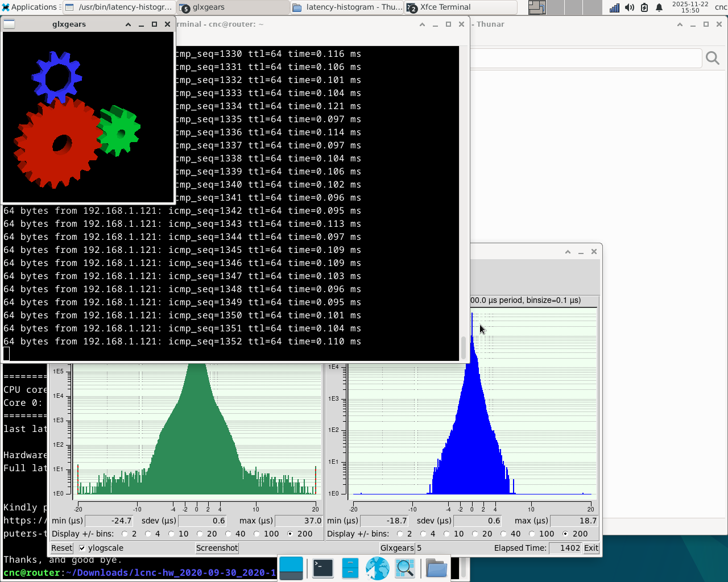Switch to glxgears task in the taskbar
The width and height of the screenshot is (728, 582).
[x=233, y=7]
